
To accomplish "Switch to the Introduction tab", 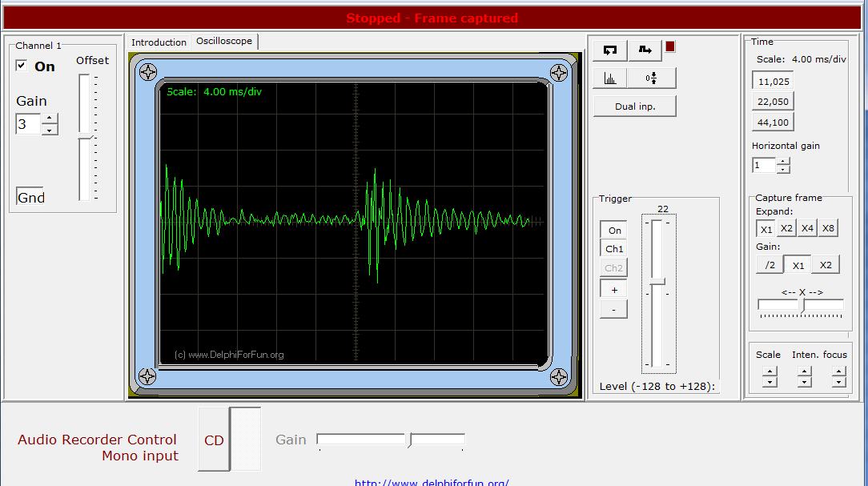I will pyautogui.click(x=159, y=42).
